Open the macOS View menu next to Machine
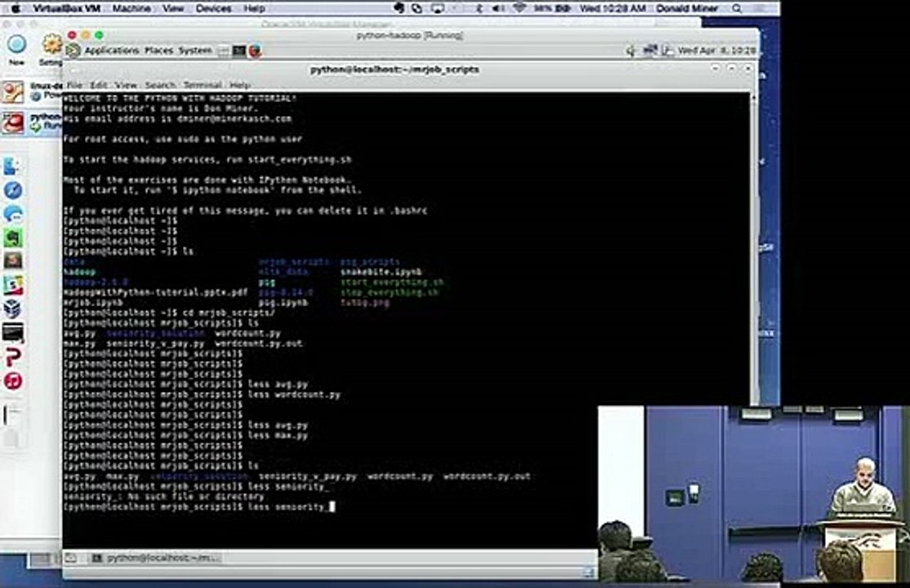Image resolution: width=910 pixels, height=588 pixels. [x=173, y=8]
